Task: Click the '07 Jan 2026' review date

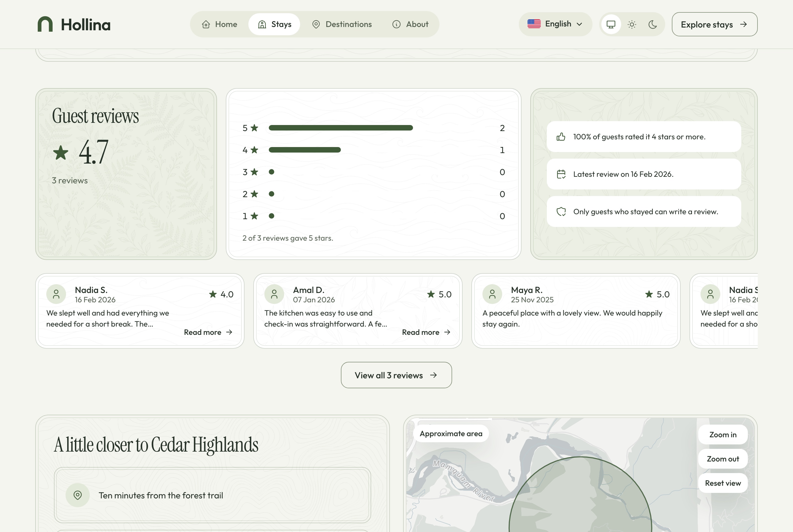Action: [314, 300]
